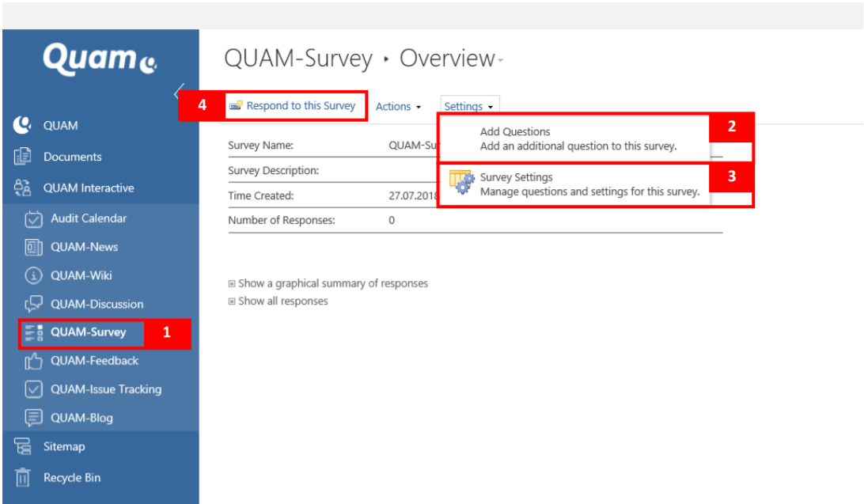Choose Survey Settings menu entry
This screenshot has width=864, height=504.
574,184
